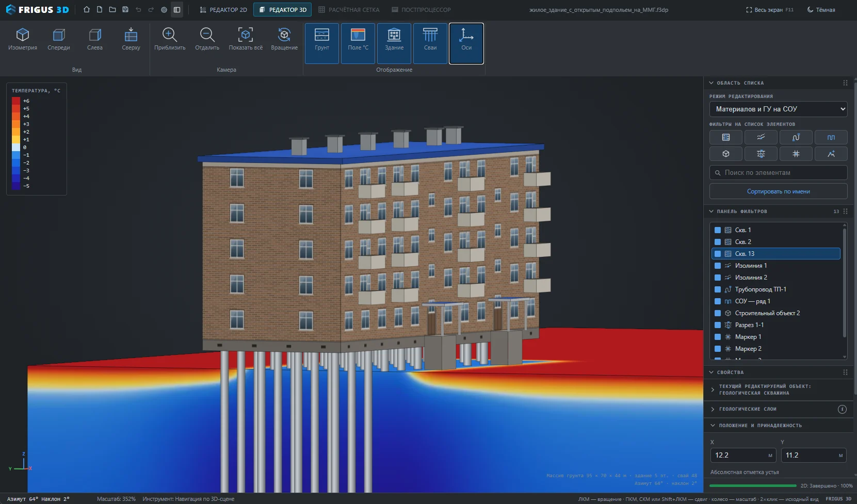Toggle the Поле °C temperature field display
Image resolution: width=857 pixels, height=504 pixels.
pyautogui.click(x=358, y=43)
